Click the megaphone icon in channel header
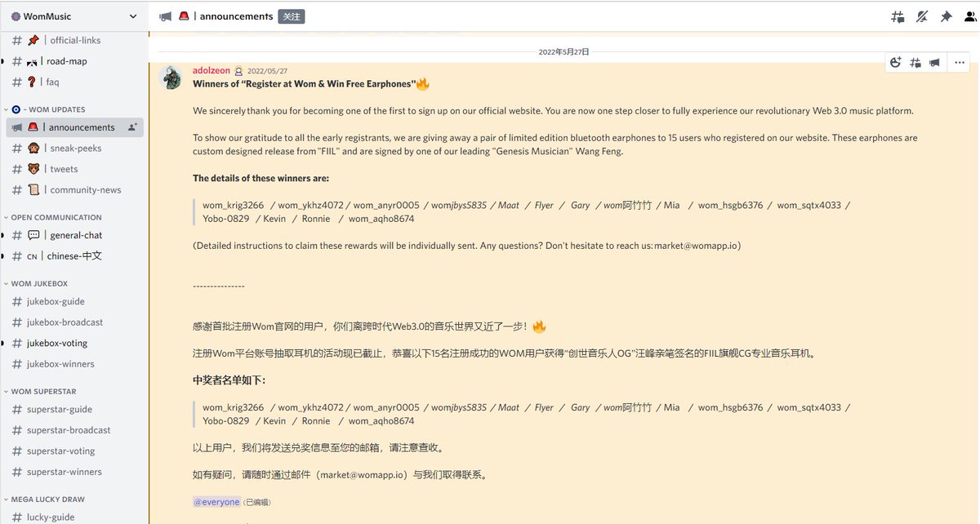 click(165, 16)
